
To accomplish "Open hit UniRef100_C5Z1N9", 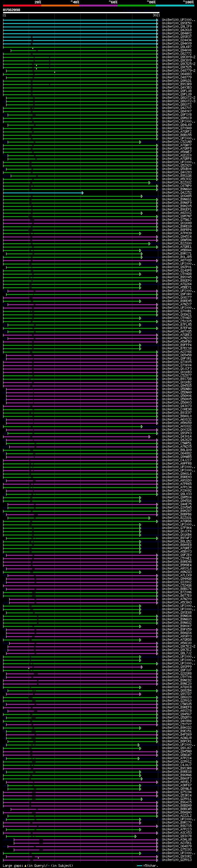I will point(177,142).
